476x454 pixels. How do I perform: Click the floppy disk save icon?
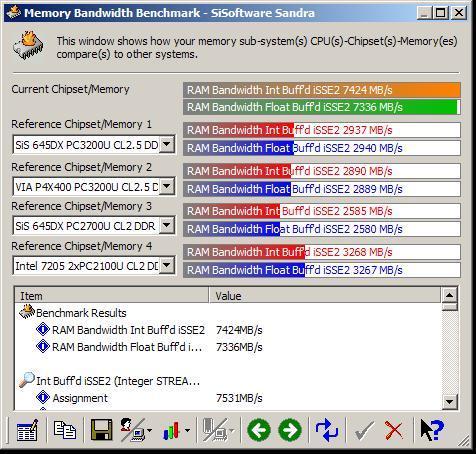tap(102, 430)
